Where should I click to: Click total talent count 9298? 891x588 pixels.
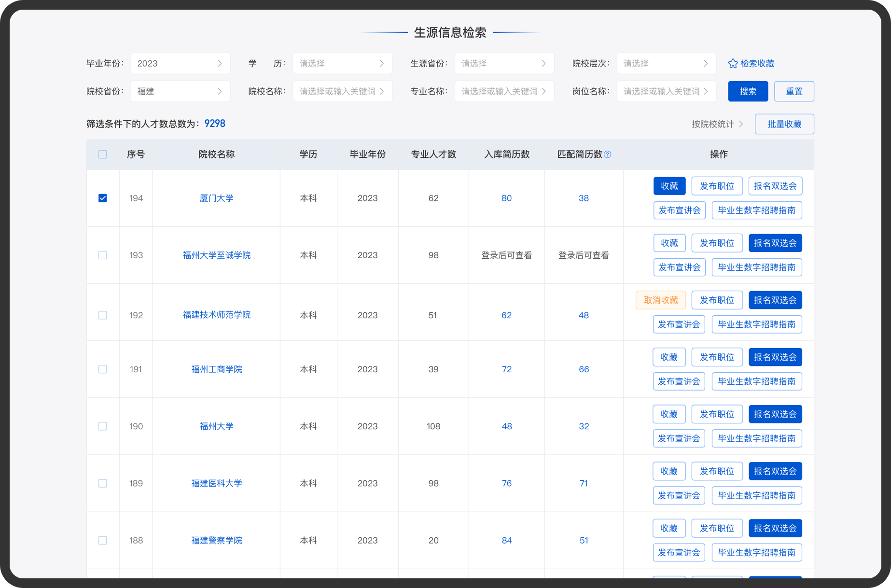[x=215, y=124]
